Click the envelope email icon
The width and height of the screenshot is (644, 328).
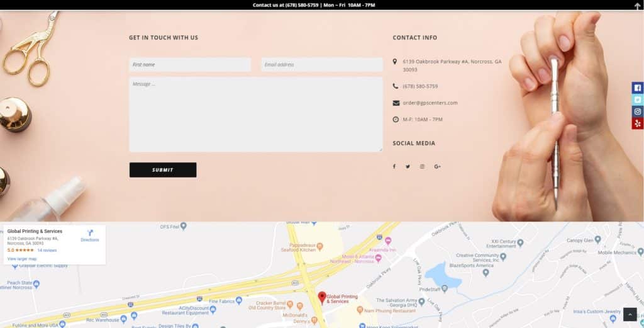pyautogui.click(x=396, y=103)
